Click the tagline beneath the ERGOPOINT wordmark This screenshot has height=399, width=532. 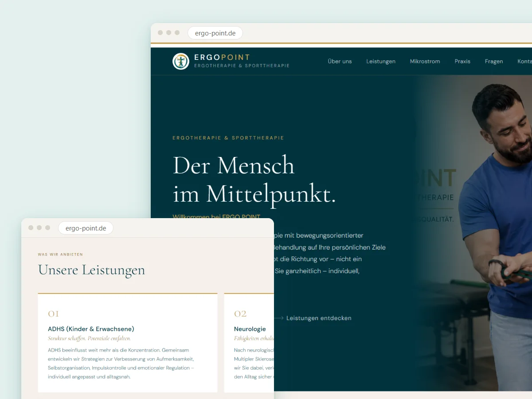242,66
